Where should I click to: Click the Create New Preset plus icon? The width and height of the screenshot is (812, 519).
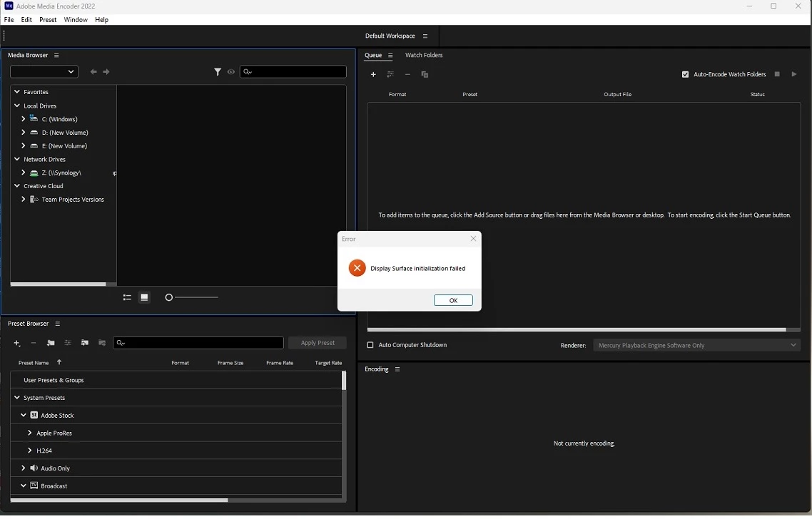click(x=16, y=343)
